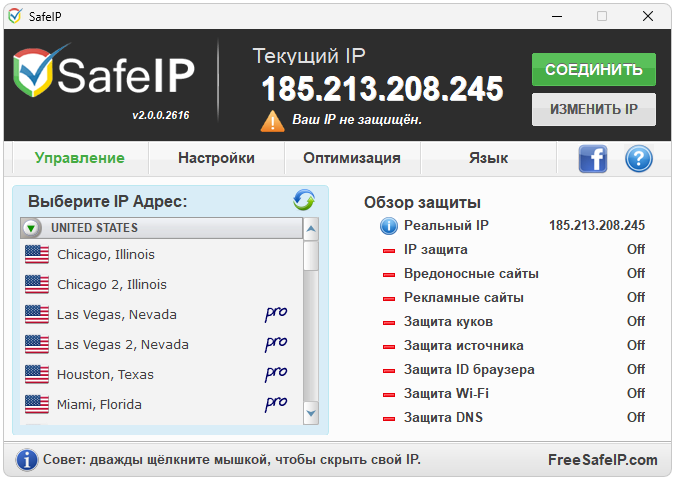
Task: Click the version text v2.0.0.2616
Action: [x=161, y=115]
